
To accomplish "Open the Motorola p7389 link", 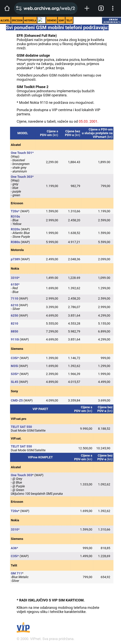I will coord(15,259).
